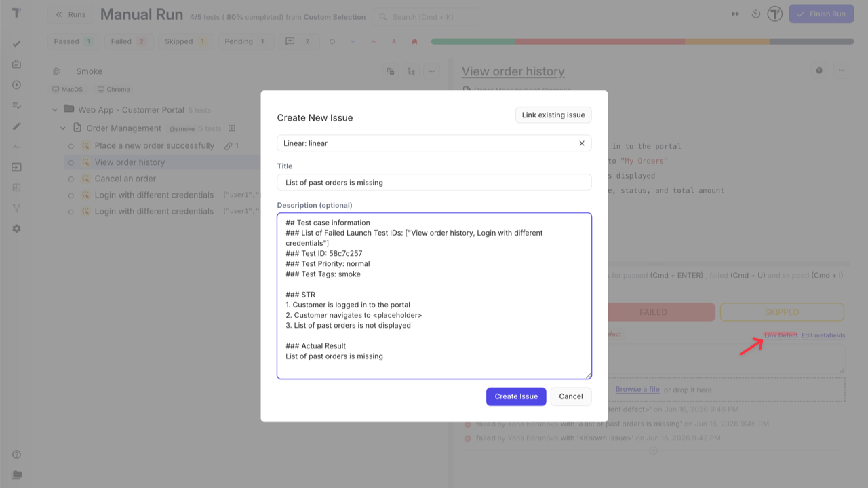Open the three-dot menu beside Smoke
Image resolution: width=868 pixels, height=488 pixels.
pyautogui.click(x=431, y=71)
